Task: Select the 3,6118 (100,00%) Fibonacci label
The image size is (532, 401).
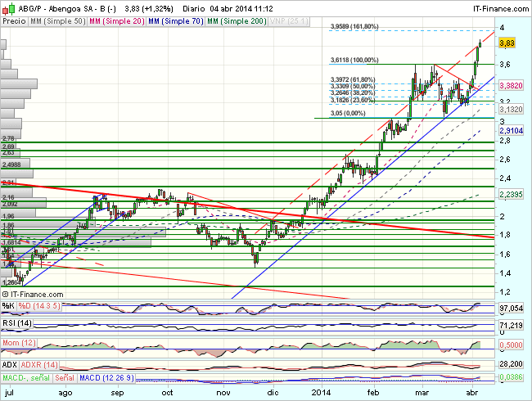Action: 354,60
